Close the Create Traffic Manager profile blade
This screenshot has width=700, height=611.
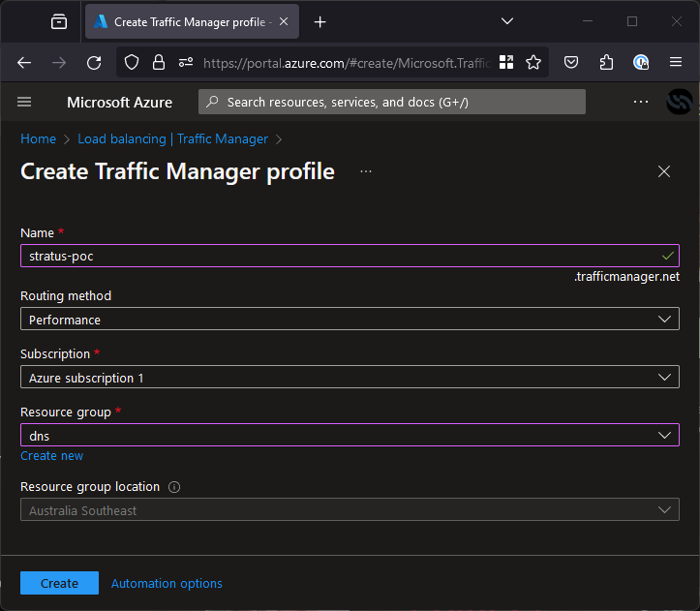[664, 171]
